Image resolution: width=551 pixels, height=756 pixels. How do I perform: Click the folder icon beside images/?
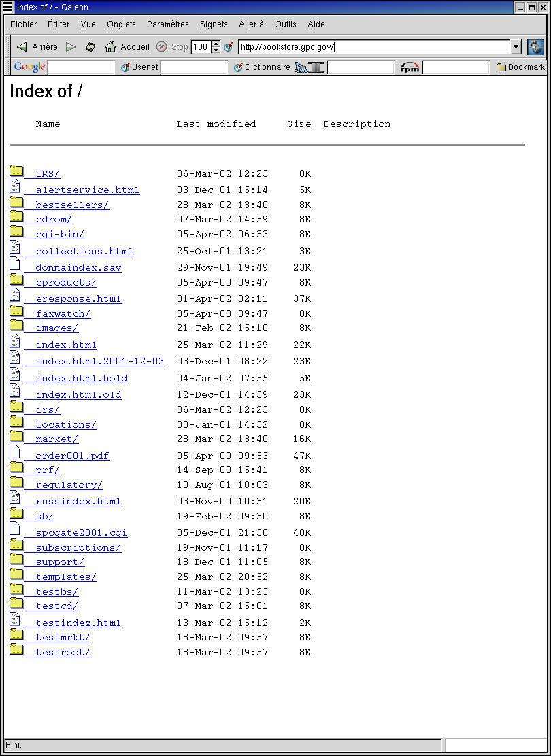(16, 326)
